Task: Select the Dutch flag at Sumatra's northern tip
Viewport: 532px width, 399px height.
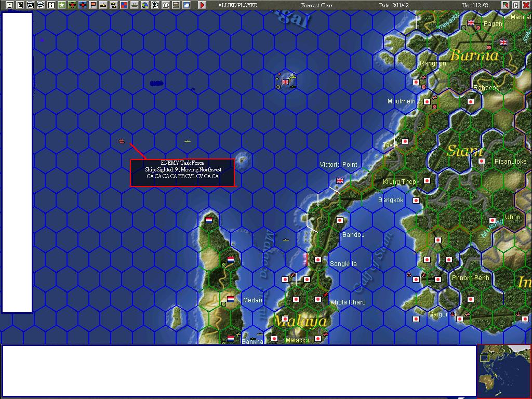Action: click(x=209, y=220)
